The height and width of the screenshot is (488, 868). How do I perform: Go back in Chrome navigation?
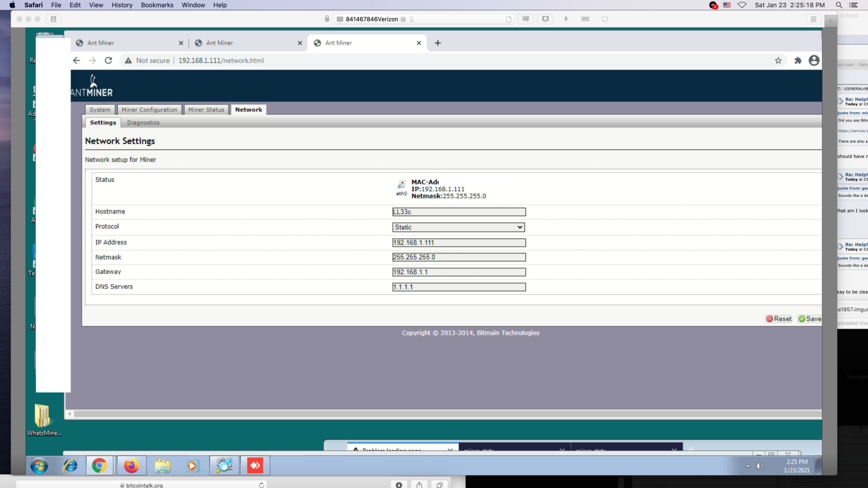(x=76, y=60)
